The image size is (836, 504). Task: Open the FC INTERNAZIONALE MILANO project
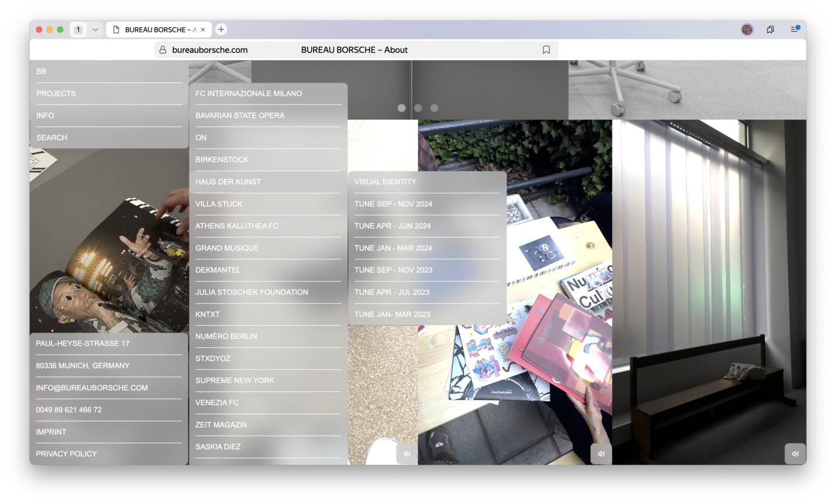click(x=268, y=93)
